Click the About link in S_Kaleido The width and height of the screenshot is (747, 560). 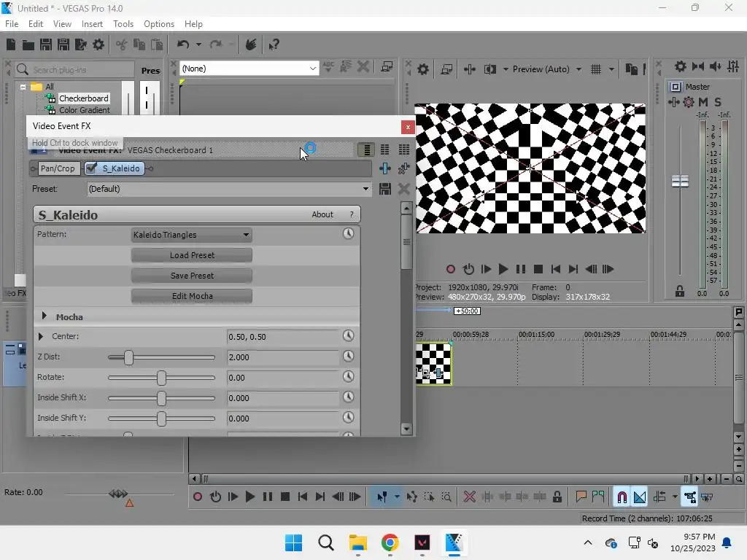pos(322,215)
